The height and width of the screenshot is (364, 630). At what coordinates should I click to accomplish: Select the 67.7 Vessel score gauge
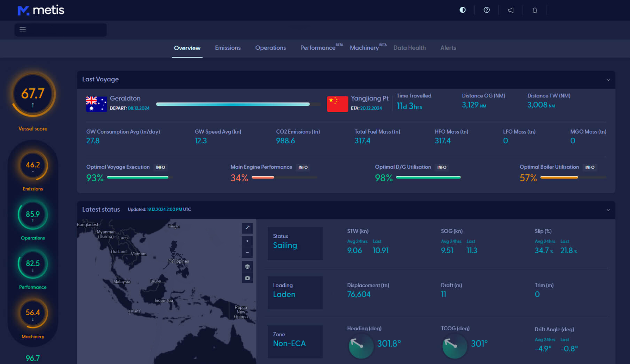[33, 95]
